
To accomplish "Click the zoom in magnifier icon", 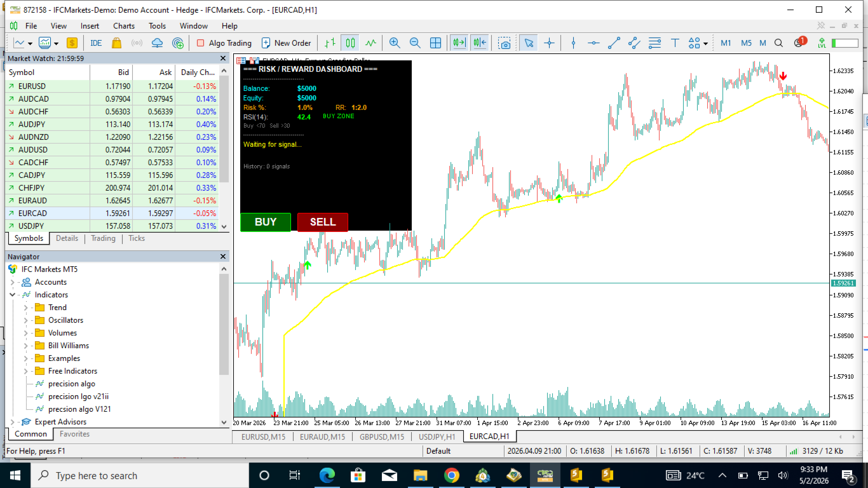I will (x=395, y=43).
